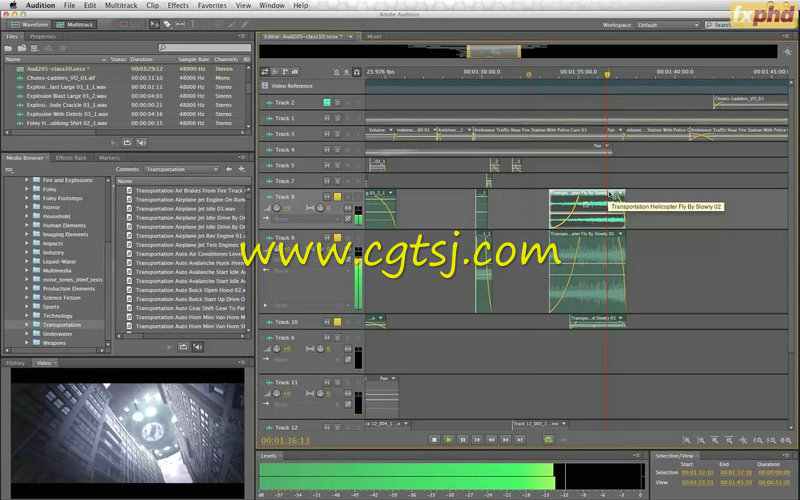Screen dimensions: 800x500
Task: Expand the Fire and Explosions folder
Action: tap(27, 180)
